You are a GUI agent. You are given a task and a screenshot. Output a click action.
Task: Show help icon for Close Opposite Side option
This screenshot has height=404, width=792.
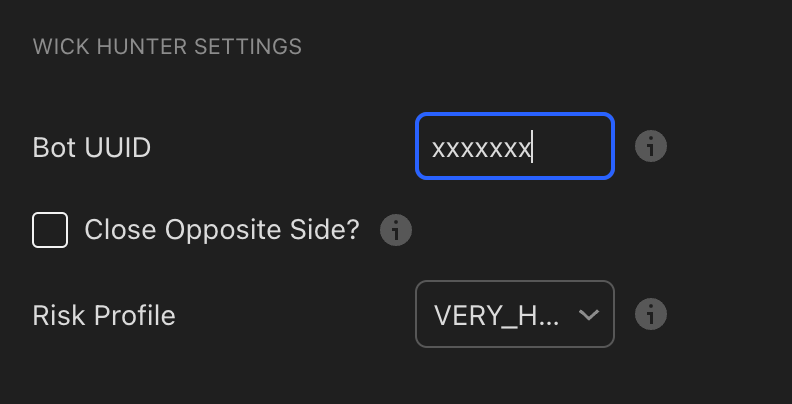click(x=396, y=230)
